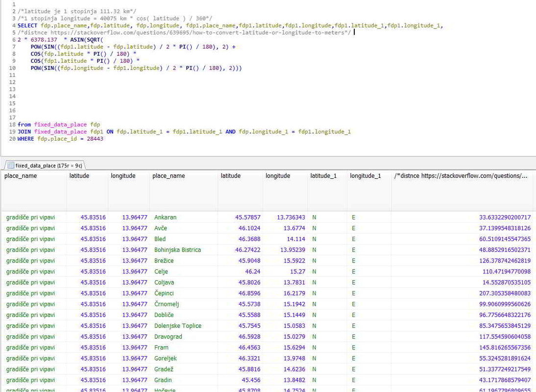
Task: Click the stackoverflow URL comment in editor
Action: (x=184, y=33)
